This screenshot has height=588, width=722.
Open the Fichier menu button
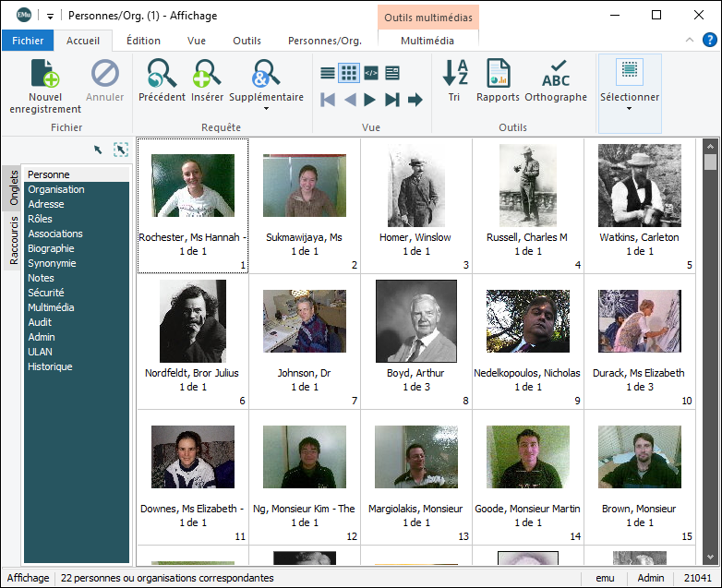(x=28, y=41)
